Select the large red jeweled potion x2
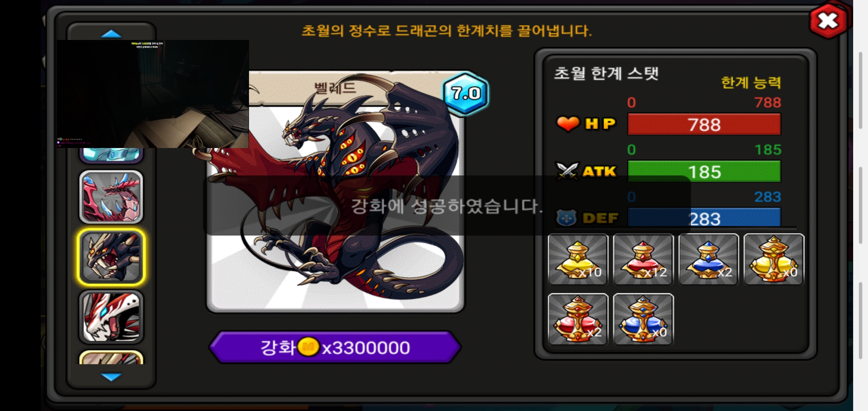This screenshot has height=411, width=868. pyautogui.click(x=578, y=319)
